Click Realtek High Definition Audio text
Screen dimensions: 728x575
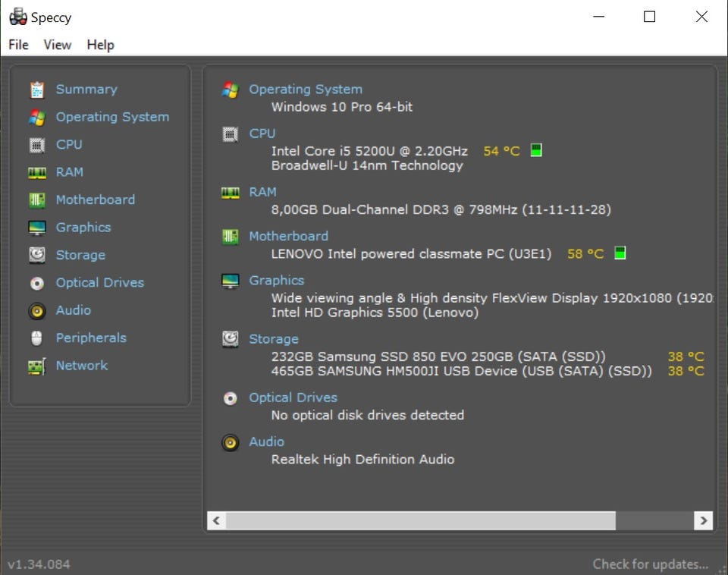(x=362, y=460)
